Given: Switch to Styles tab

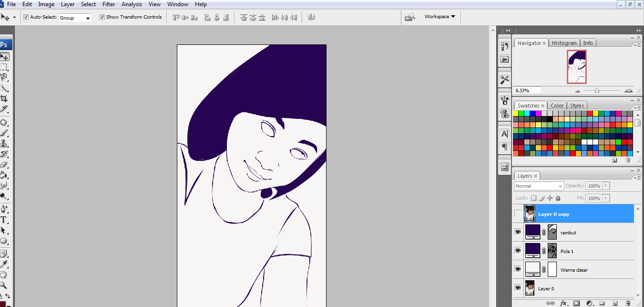Looking at the screenshot, I should tap(577, 106).
